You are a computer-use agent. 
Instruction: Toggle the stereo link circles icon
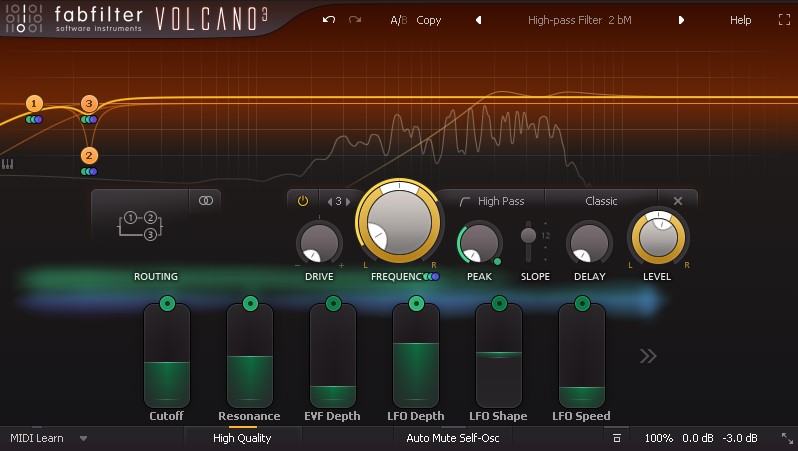[206, 201]
